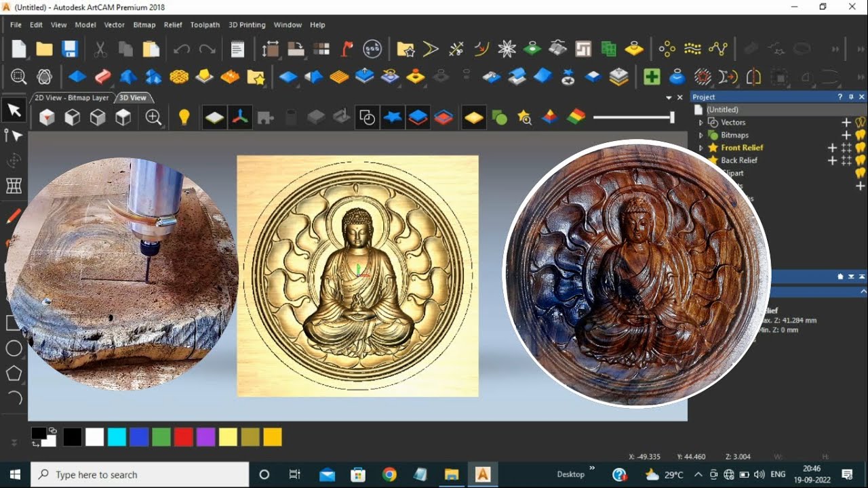Screen dimensions: 868x488
Task: Open the File menu
Action: click(16, 24)
